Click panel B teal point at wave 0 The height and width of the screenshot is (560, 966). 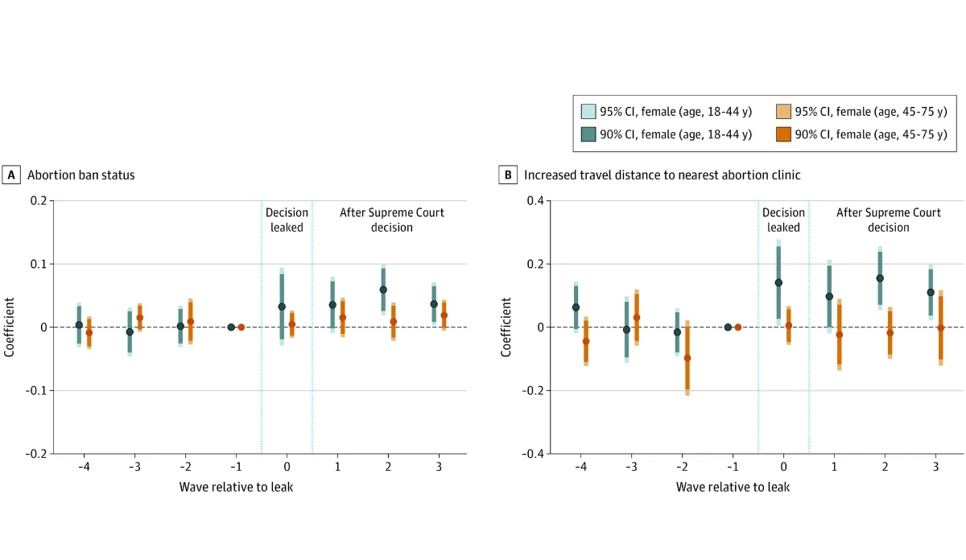pyautogui.click(x=778, y=282)
